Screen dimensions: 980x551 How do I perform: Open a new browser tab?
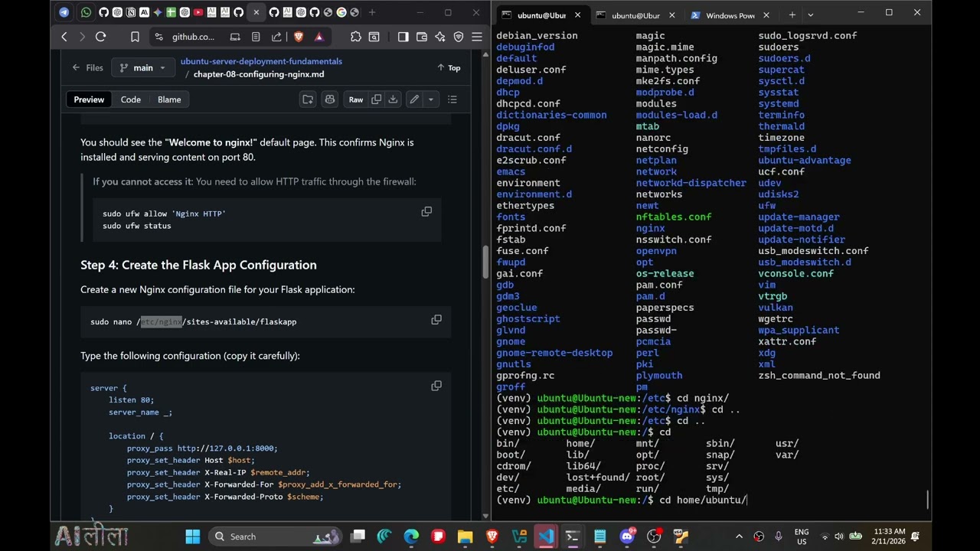point(372,13)
